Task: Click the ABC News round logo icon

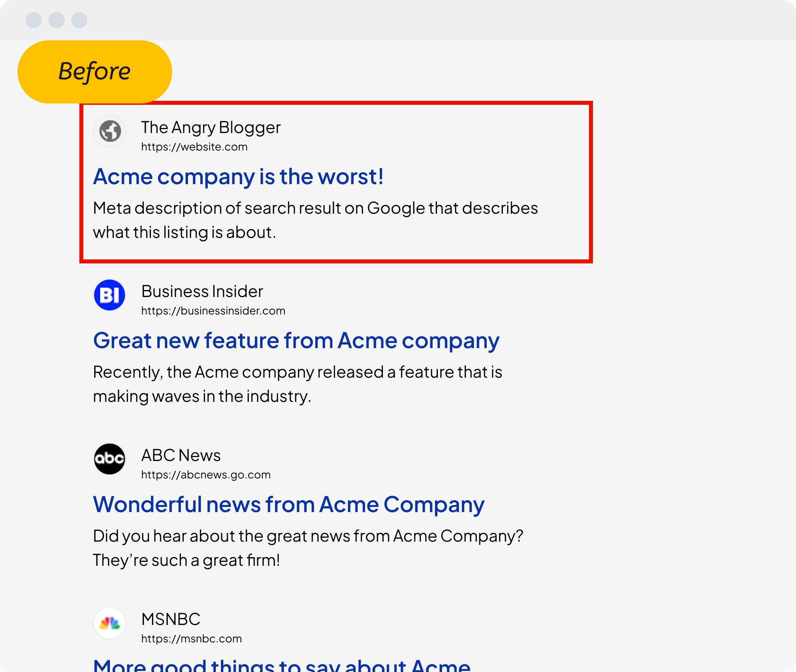Action: click(x=110, y=459)
